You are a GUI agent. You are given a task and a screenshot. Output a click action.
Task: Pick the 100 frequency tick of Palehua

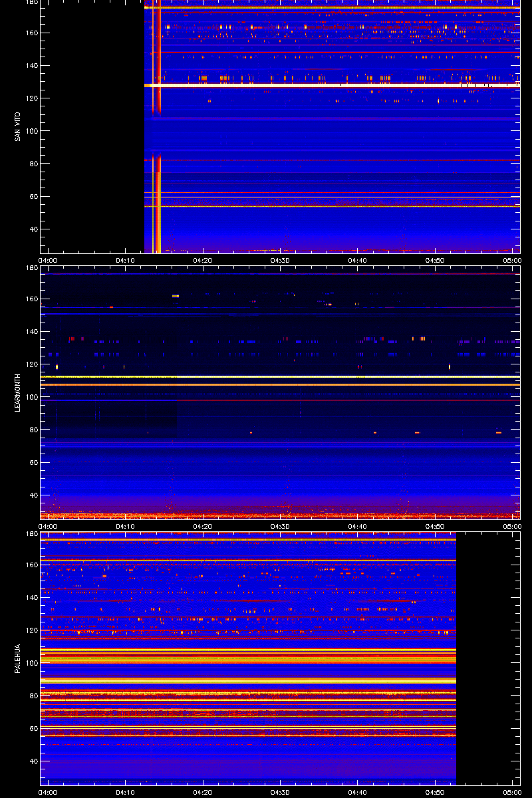click(x=31, y=663)
